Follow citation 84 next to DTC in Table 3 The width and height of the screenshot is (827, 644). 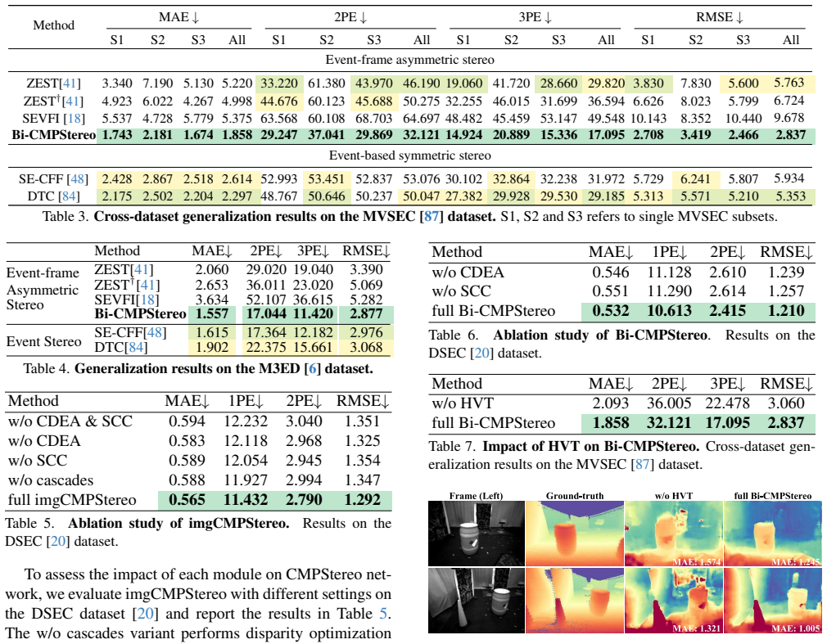click(68, 196)
